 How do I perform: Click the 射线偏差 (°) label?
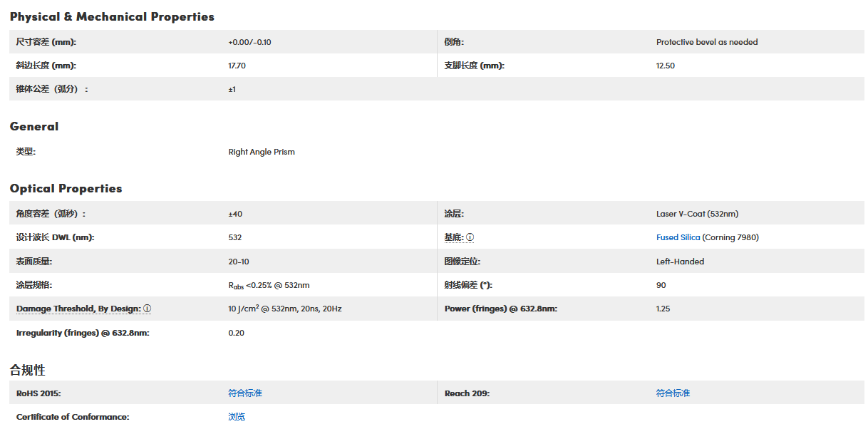point(468,285)
